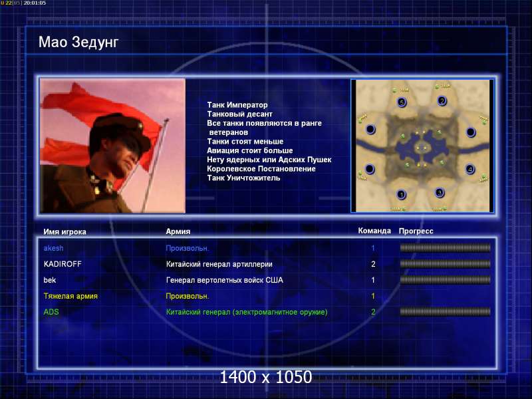Click team number in KADIROFF's row
This screenshot has width=532, height=399.
click(x=373, y=264)
